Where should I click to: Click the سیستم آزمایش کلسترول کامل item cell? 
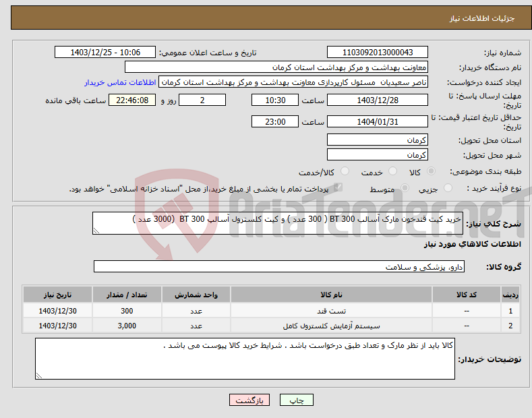tap(331, 326)
